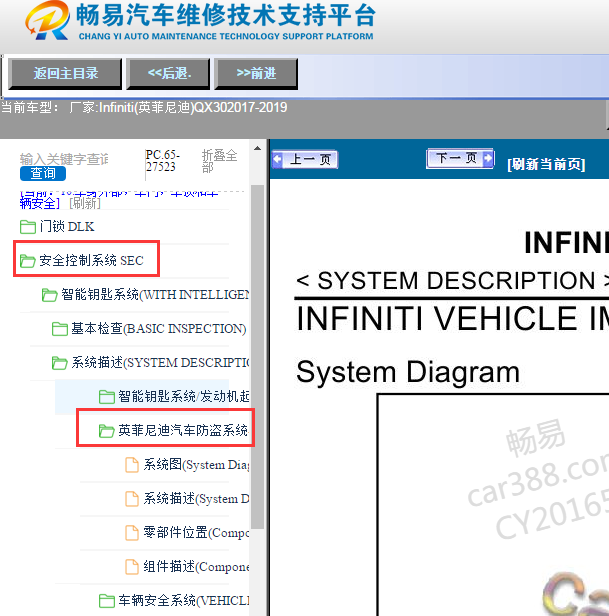This screenshot has width=609, height=616.
Task: Click the System Diagram heading
Action: pyautogui.click(x=408, y=372)
